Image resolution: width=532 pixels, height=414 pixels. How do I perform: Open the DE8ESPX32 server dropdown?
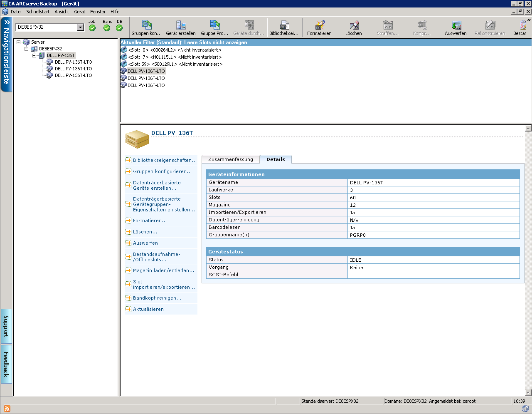point(81,27)
